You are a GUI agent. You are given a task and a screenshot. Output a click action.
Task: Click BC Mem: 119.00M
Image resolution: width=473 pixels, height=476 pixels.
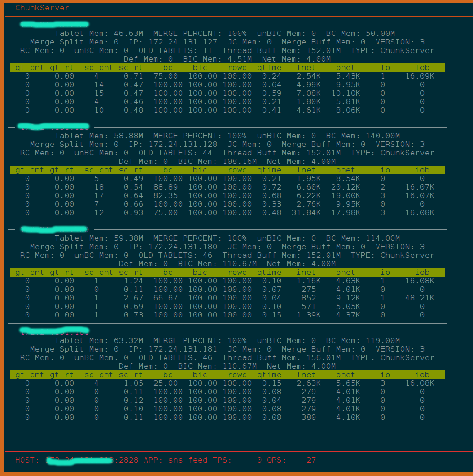coord(363,340)
